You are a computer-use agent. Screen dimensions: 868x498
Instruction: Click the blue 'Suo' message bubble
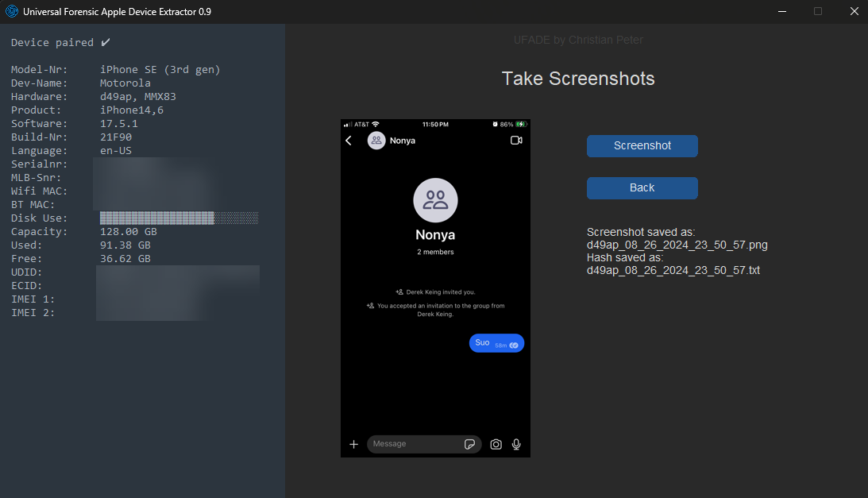pyautogui.click(x=496, y=343)
